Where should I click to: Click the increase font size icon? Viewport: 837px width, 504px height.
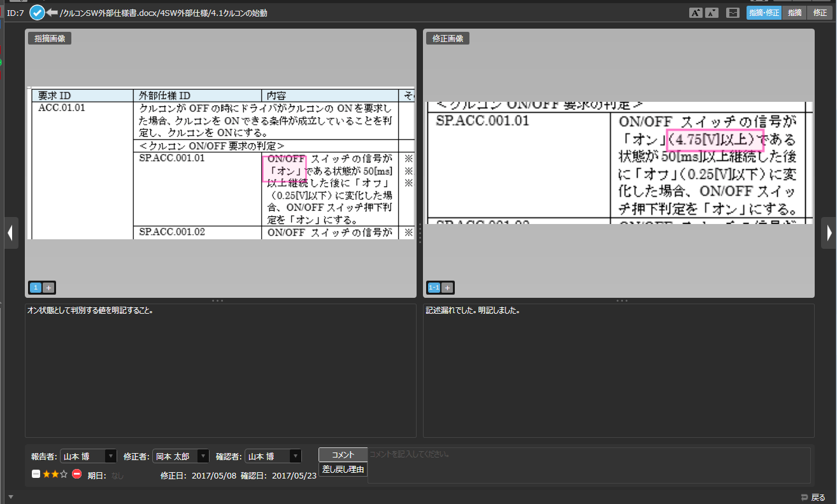point(696,12)
